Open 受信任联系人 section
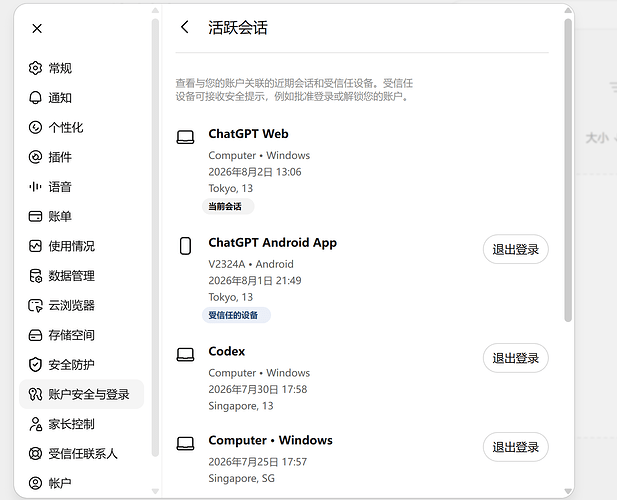Screen dimensions: 617x500 pos(81,454)
